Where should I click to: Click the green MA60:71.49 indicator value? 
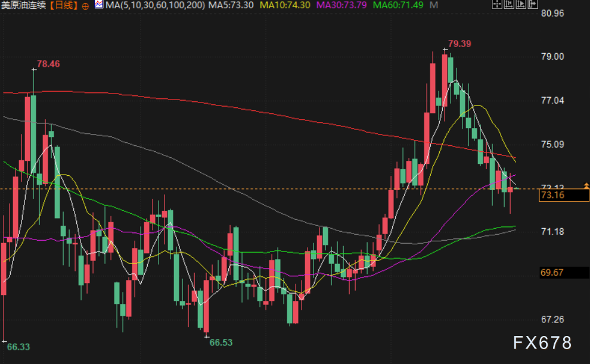click(x=398, y=5)
